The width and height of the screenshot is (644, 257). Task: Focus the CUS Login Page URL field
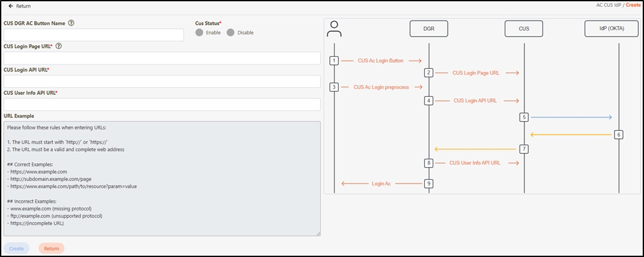(x=162, y=58)
